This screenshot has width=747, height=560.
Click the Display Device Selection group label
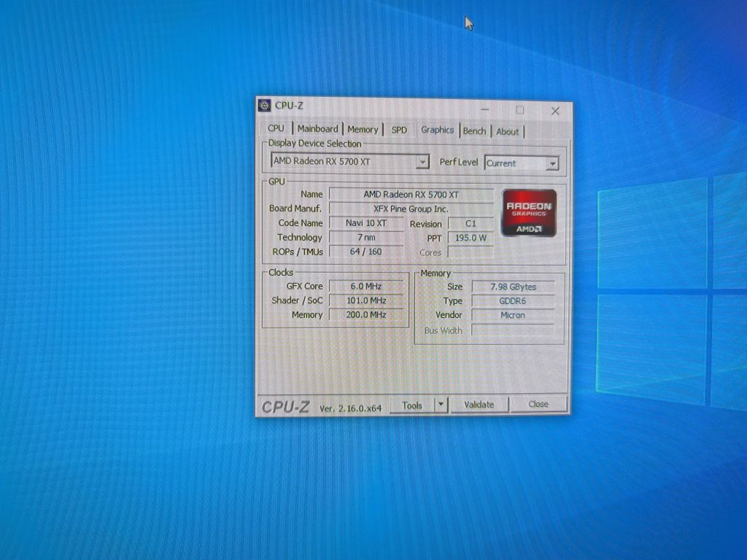[314, 144]
